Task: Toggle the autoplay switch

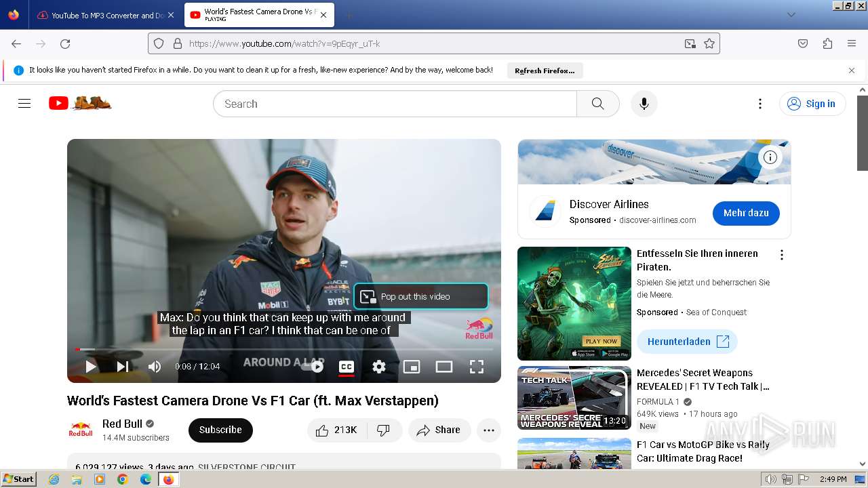Action: (x=313, y=367)
